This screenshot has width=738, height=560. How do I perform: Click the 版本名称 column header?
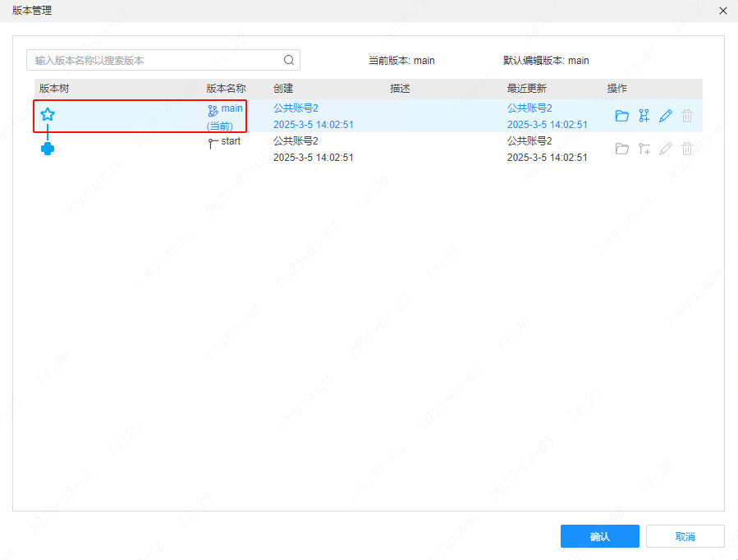227,88
